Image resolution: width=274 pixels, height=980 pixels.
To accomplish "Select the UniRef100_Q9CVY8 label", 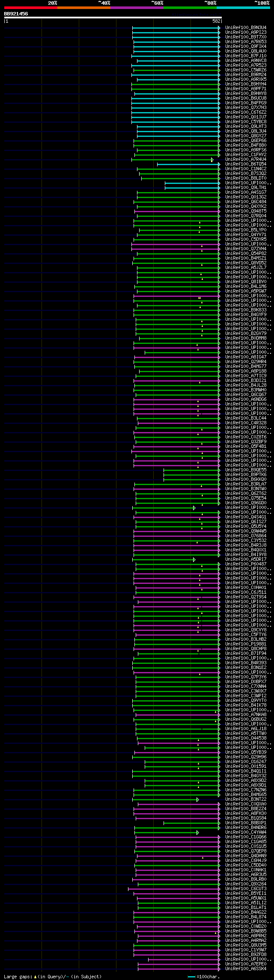I will [246, 630].
